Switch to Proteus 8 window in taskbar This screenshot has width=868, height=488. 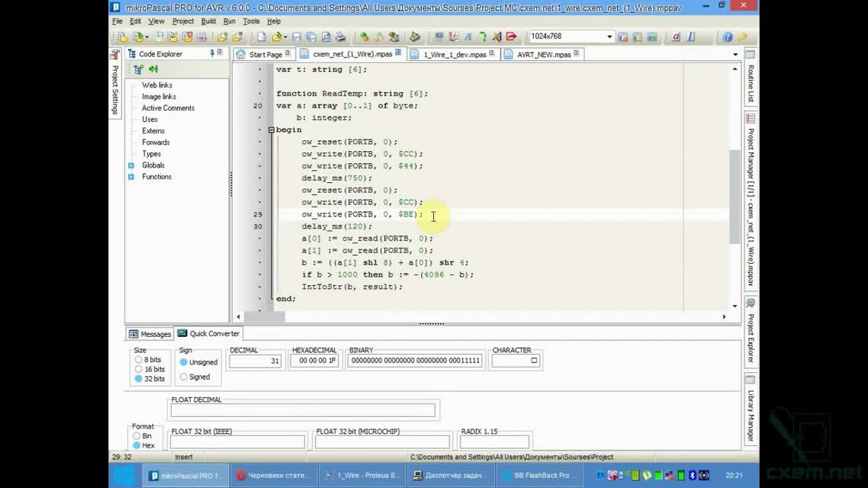362,475
